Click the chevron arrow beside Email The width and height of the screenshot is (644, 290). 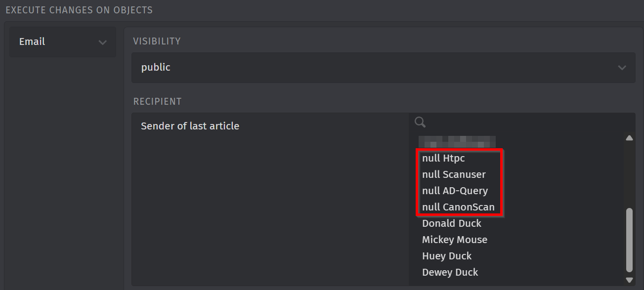(102, 42)
